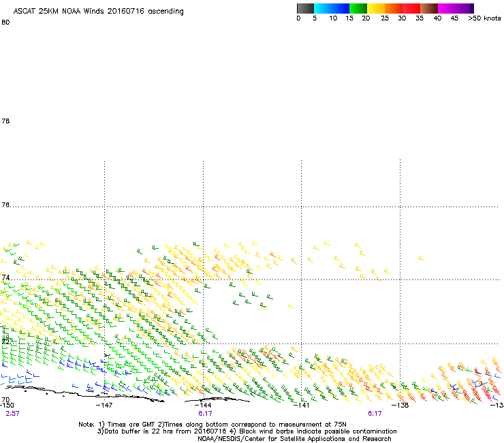This screenshot has height=443, width=504.
Task: Click the -141 longitude axis label
Action: [301, 405]
